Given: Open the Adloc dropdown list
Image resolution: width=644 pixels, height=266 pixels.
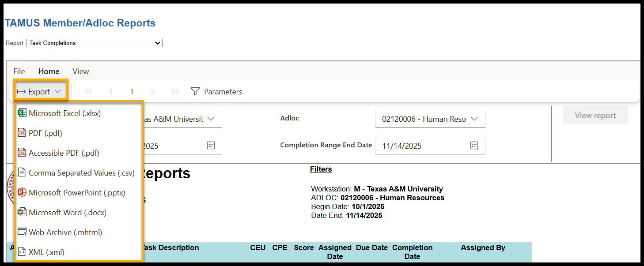Looking at the screenshot, I should [430, 119].
